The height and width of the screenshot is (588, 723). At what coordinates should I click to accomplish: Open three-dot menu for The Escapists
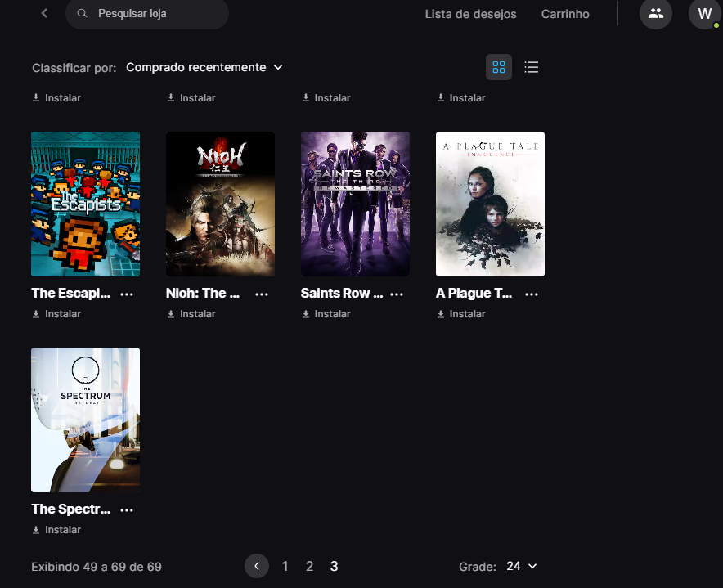point(127,294)
